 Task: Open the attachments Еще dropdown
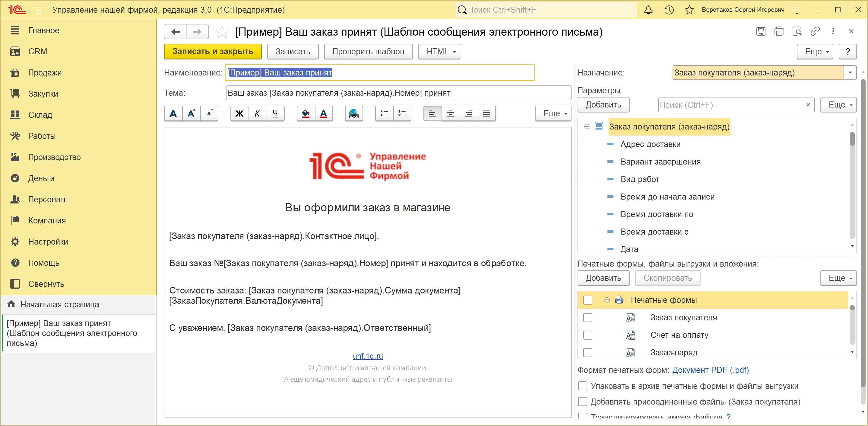pyautogui.click(x=838, y=278)
